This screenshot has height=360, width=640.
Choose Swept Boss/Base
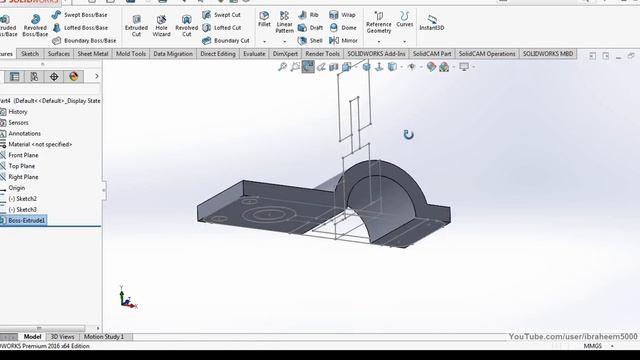tap(80, 15)
